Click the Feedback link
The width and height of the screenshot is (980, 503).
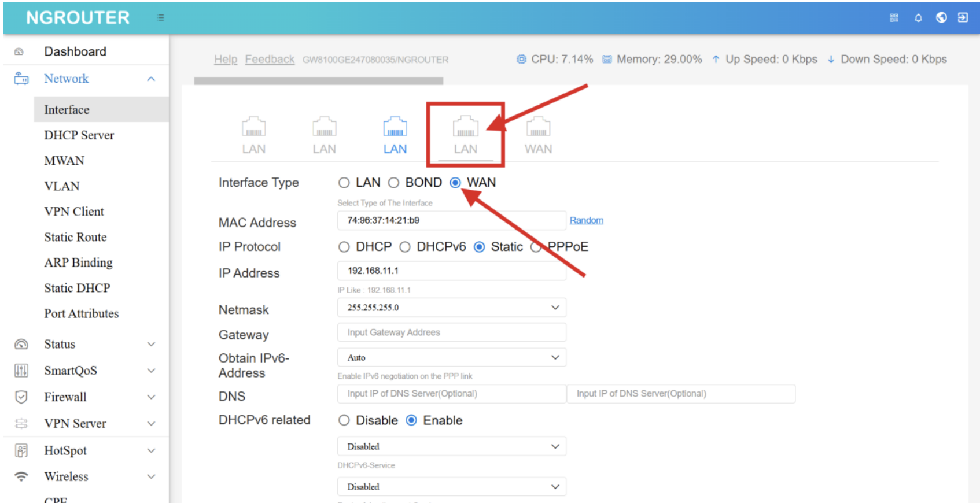coord(270,60)
